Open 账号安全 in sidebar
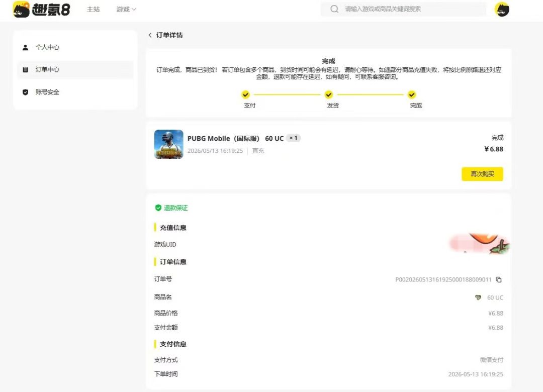 (x=75, y=92)
